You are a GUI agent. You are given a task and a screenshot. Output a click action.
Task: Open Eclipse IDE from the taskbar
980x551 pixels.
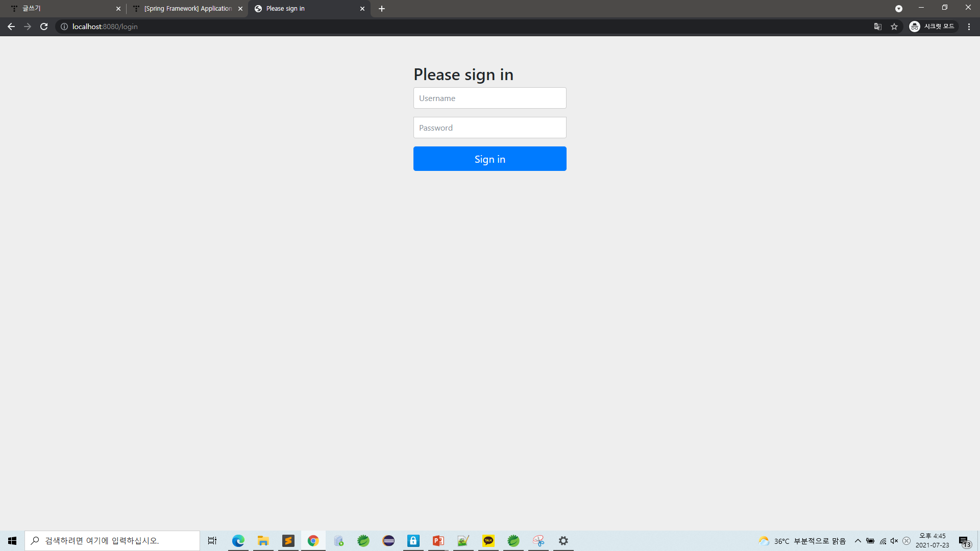[x=388, y=541]
